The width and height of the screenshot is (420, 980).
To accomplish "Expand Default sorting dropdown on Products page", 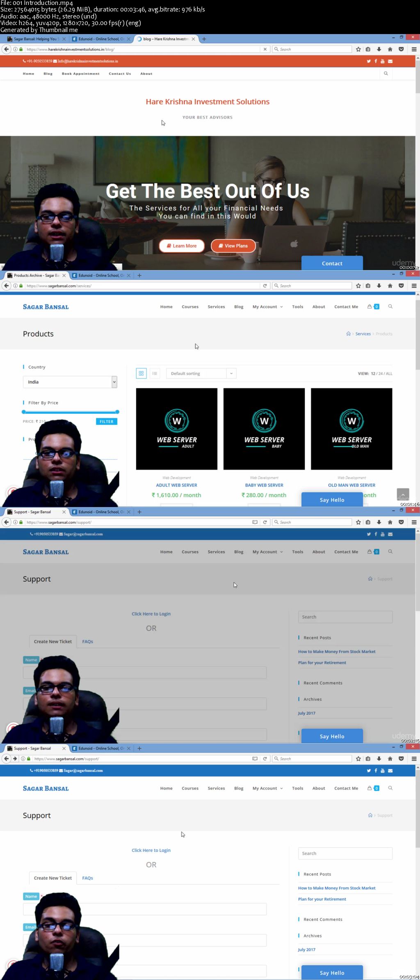I will coord(201,373).
